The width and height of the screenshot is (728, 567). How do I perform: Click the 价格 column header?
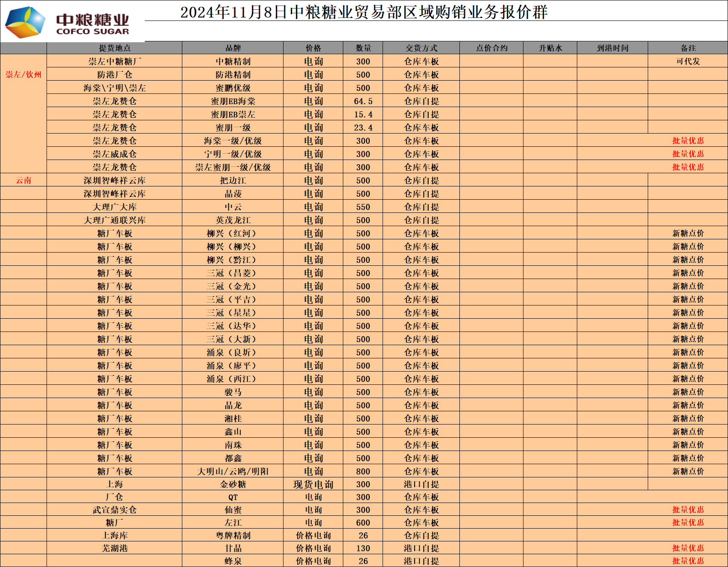pos(313,48)
